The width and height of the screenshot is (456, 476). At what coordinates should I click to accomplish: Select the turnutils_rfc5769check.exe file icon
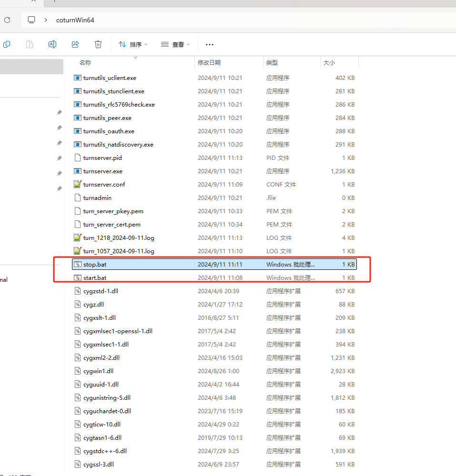pyautogui.click(x=78, y=104)
